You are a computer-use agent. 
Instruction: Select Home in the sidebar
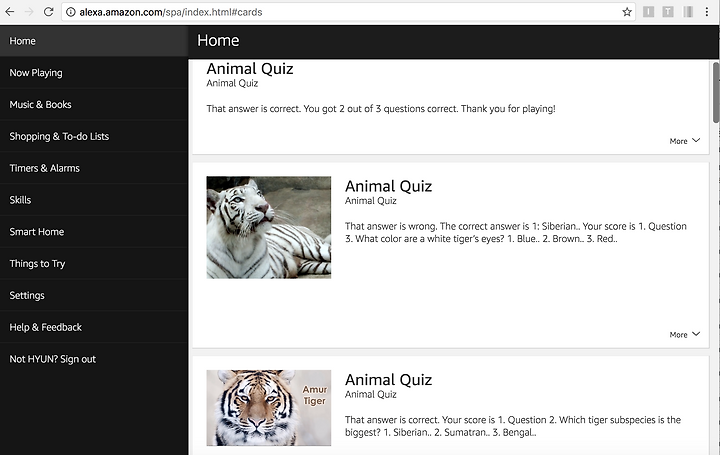94,41
